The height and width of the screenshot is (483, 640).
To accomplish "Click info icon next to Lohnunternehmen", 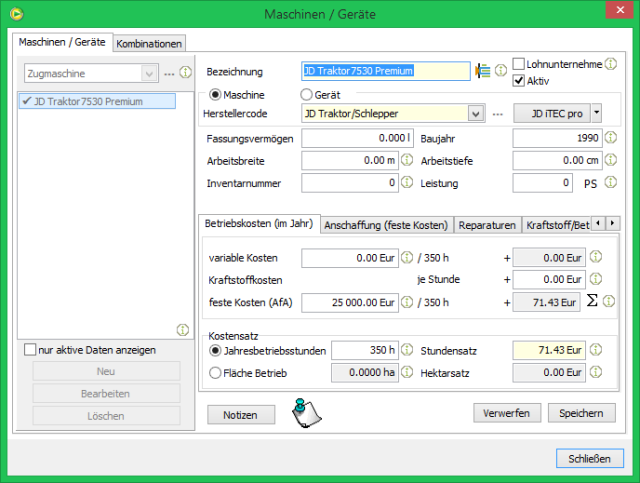I will tap(610, 64).
